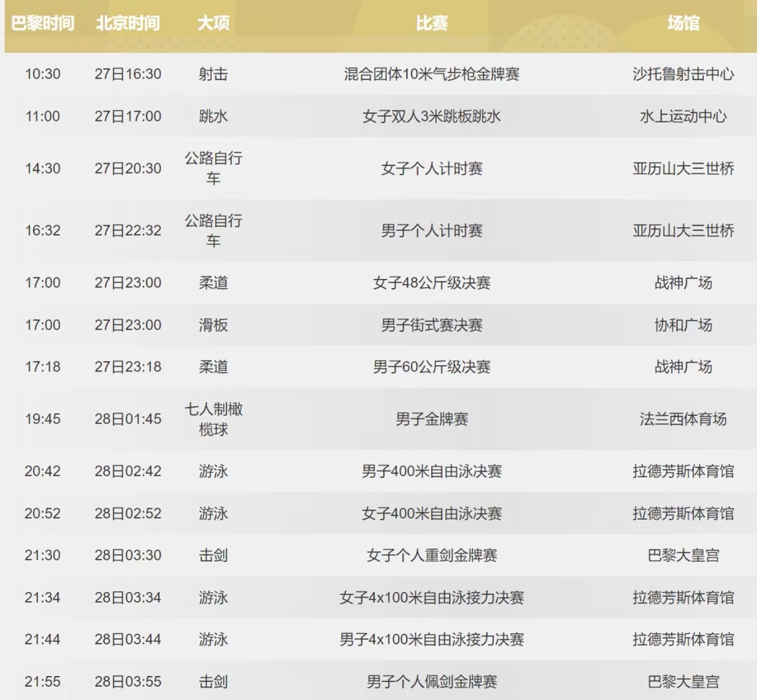Click the 男子街式赛决赛 skateboarding event
This screenshot has height=700, width=757.
coord(432,325)
